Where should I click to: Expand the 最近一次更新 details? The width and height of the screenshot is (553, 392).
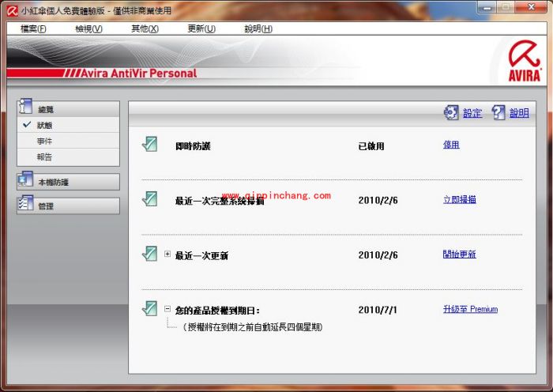167,254
